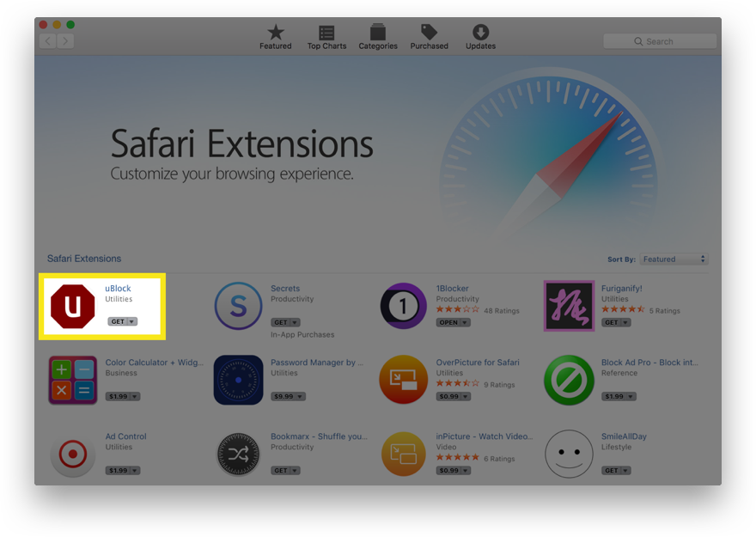This screenshot has width=756, height=537.
Task: Open the Bookmarx - Shuffle you... link
Action: [319, 436]
